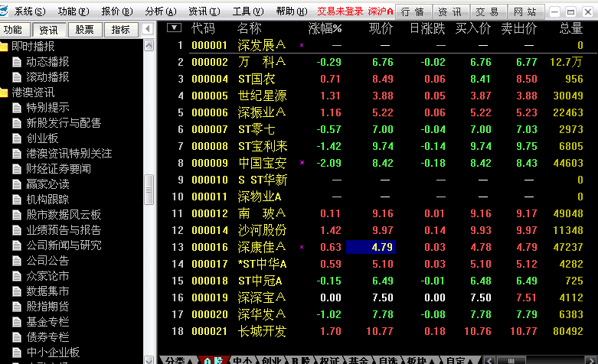Click document icon next to 特别提示
Viewport: 598px width, 364px height.
pyautogui.click(x=17, y=108)
